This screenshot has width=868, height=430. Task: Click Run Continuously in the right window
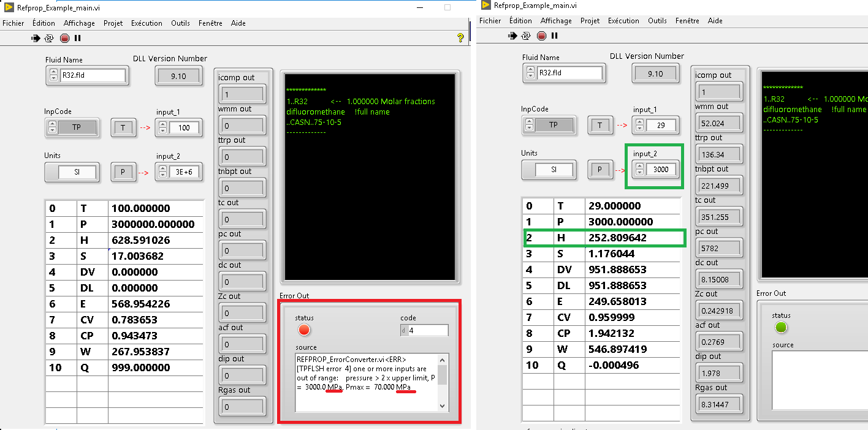coord(526,36)
